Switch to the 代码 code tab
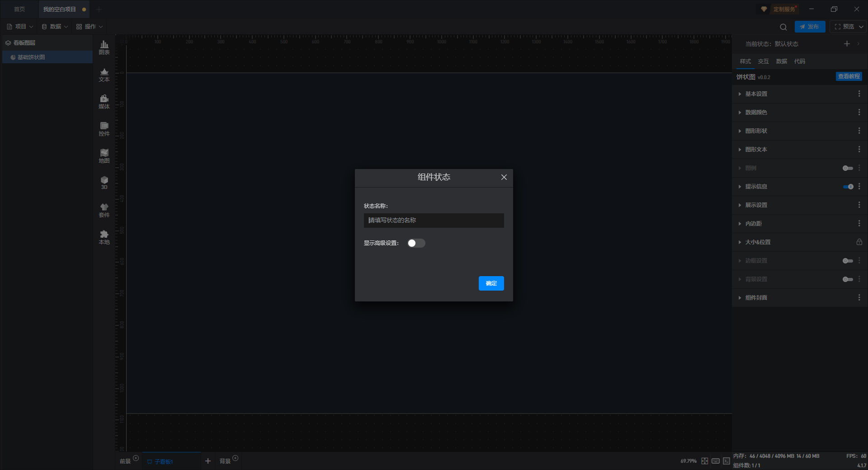This screenshot has width=868, height=470. point(799,61)
